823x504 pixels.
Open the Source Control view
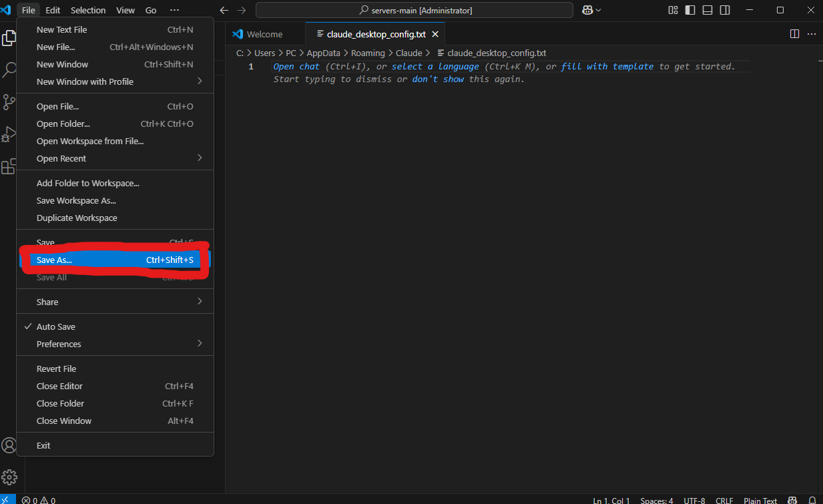pos(9,101)
